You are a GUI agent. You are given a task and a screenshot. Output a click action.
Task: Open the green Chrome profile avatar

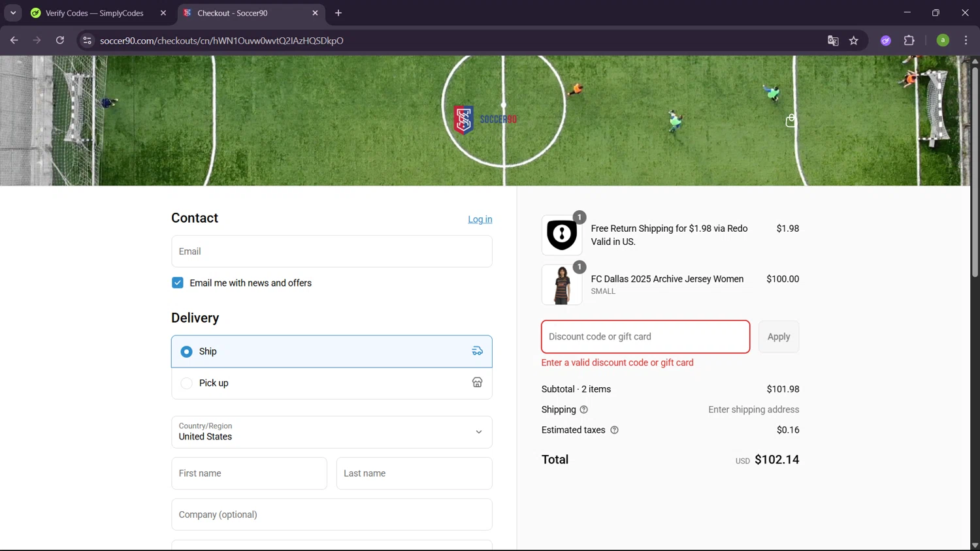pos(943,40)
